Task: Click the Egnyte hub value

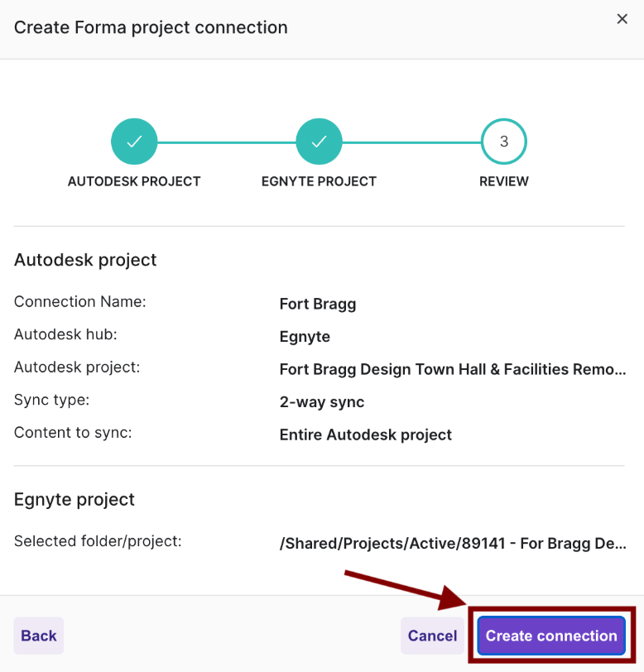Action: (305, 337)
